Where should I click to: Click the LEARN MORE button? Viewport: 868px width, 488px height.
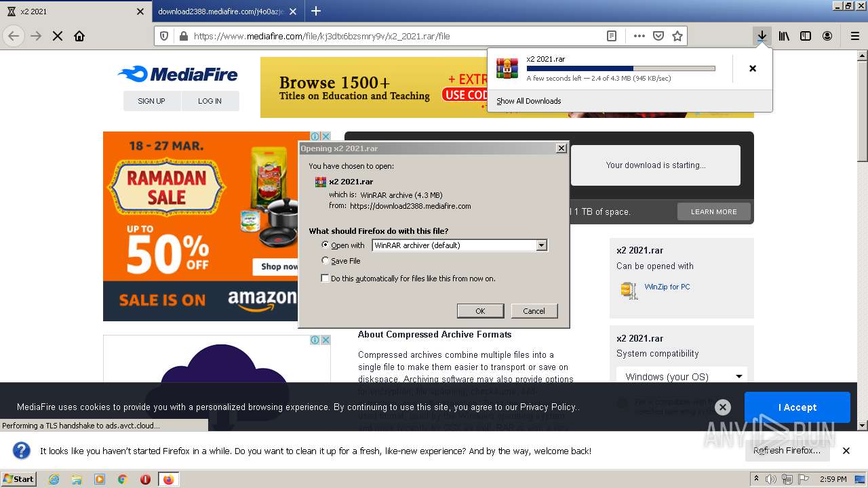point(713,211)
